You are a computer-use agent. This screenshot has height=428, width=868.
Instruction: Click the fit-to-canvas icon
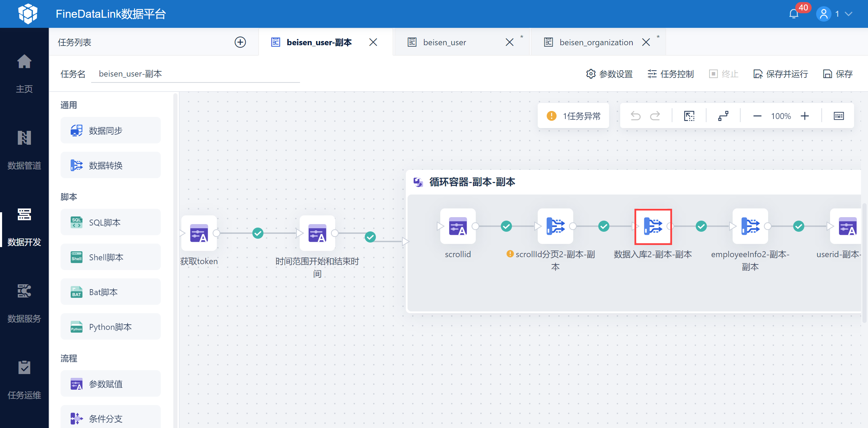pyautogui.click(x=689, y=116)
